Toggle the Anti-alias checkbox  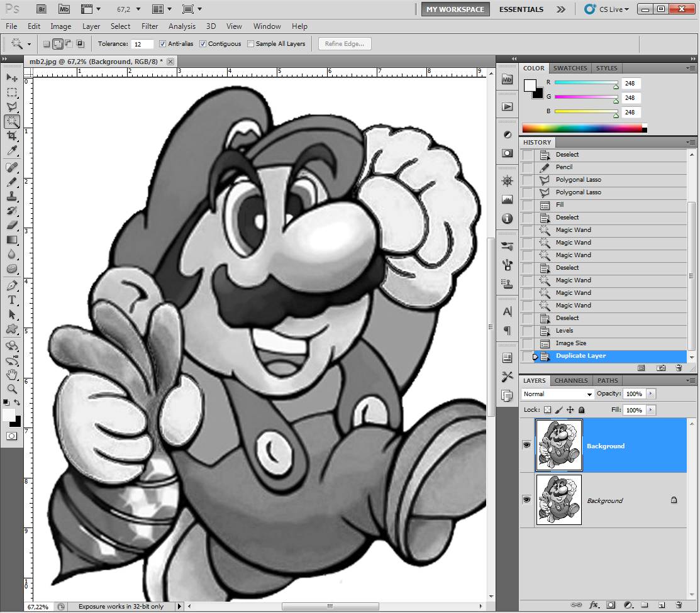(162, 44)
